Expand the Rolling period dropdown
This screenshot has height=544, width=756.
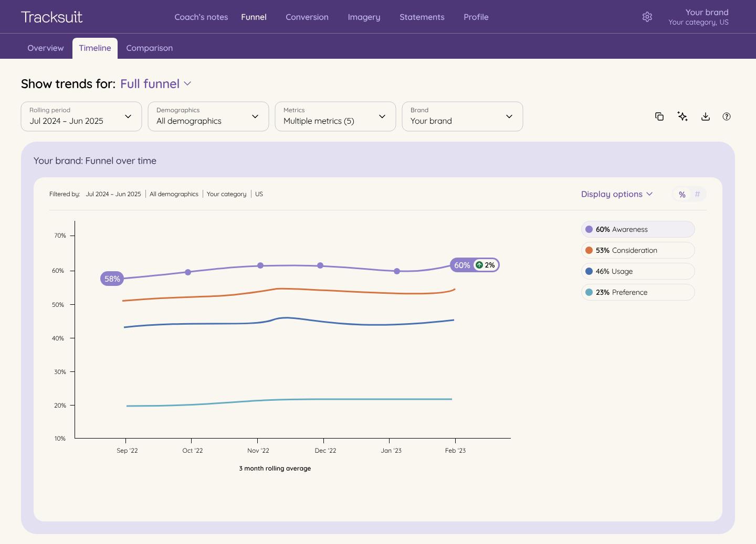[81, 116]
